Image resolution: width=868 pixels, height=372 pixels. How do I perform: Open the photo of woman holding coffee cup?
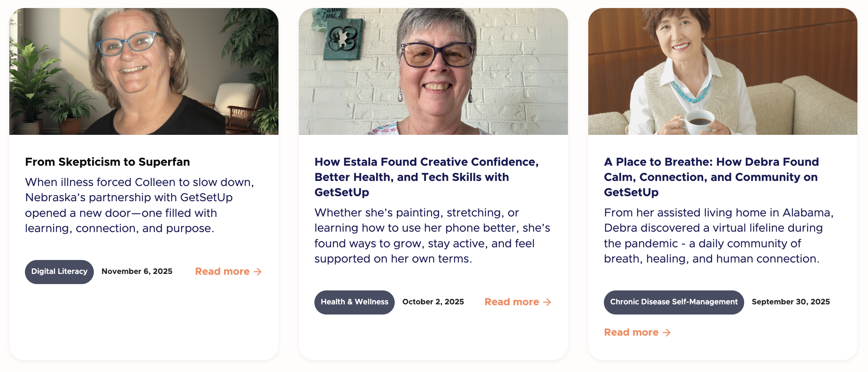(723, 71)
